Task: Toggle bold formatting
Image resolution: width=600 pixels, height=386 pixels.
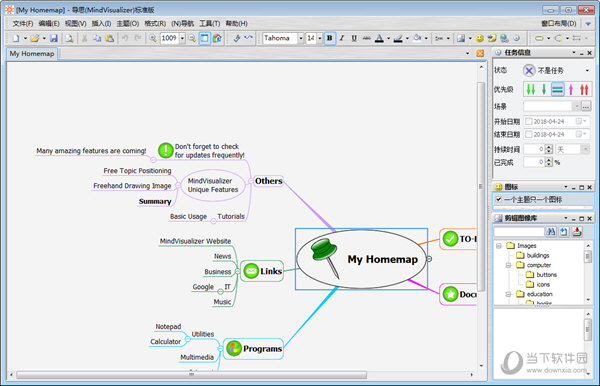Action: click(x=329, y=38)
